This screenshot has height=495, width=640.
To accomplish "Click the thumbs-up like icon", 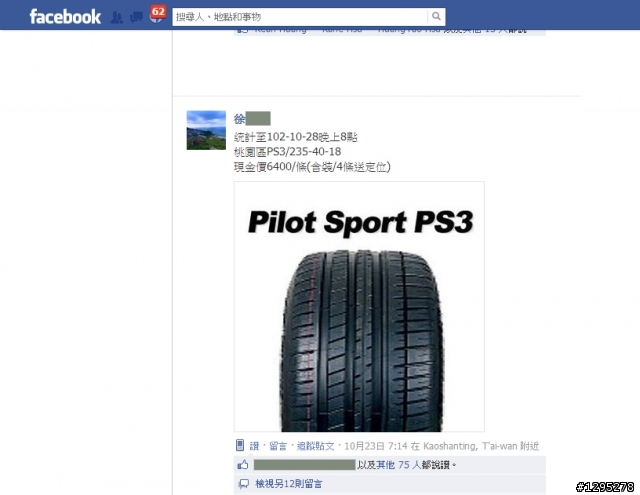I will click(x=243, y=465).
